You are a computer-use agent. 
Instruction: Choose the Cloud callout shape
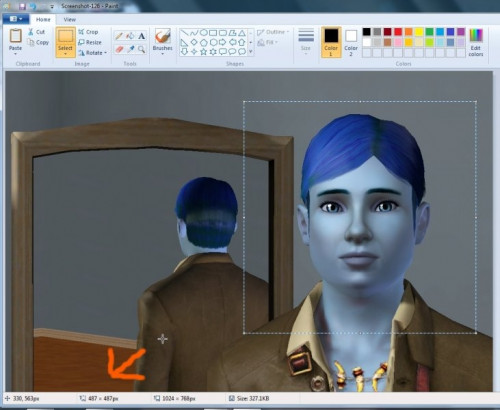click(242, 52)
